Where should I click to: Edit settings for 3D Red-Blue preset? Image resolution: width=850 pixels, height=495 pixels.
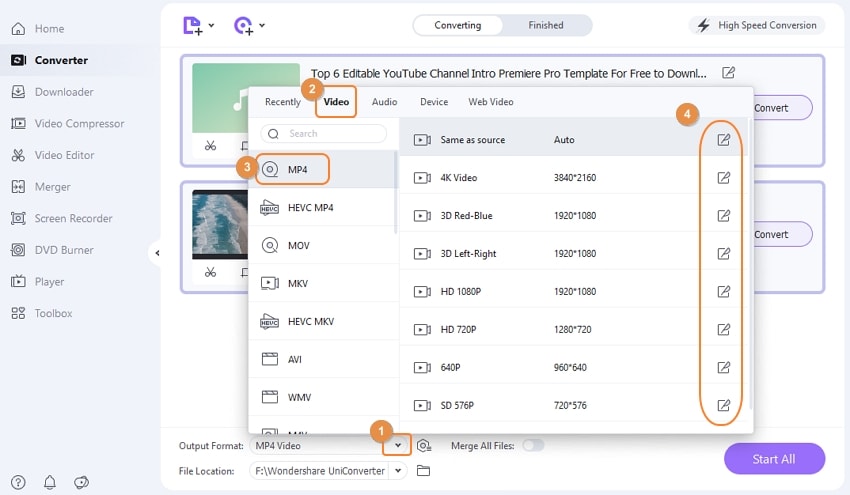pos(723,216)
